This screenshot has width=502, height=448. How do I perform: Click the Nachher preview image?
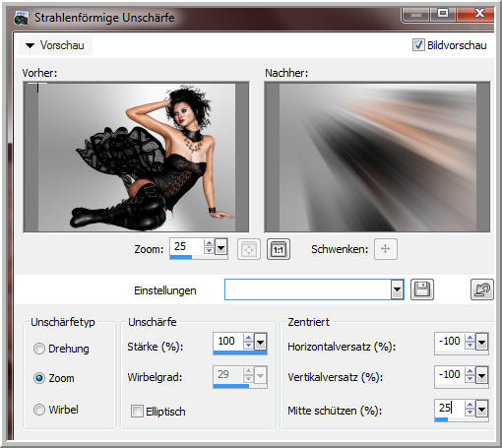click(x=377, y=157)
